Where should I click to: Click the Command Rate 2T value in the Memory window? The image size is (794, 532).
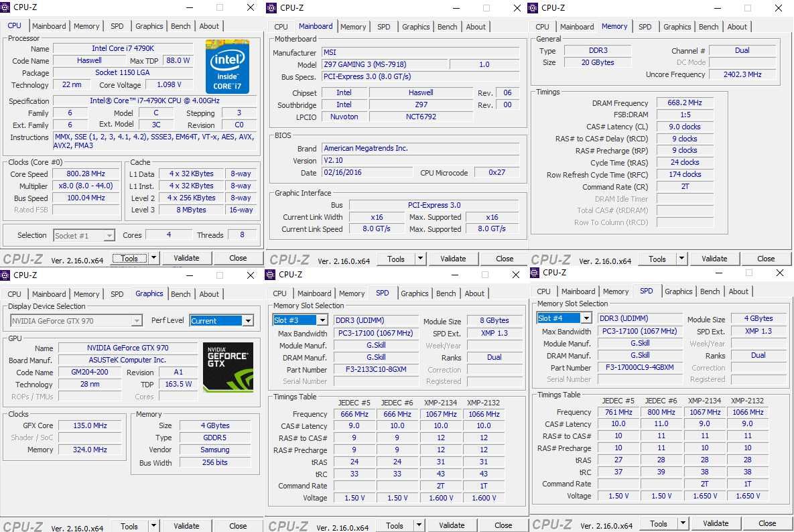(685, 186)
